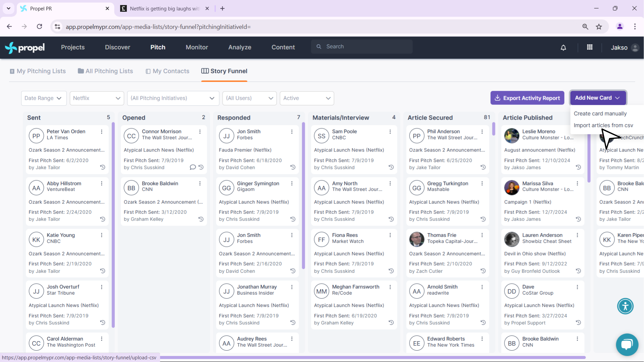Open Jakso user avatar menu
The width and height of the screenshot is (644, 362).
pyautogui.click(x=635, y=48)
